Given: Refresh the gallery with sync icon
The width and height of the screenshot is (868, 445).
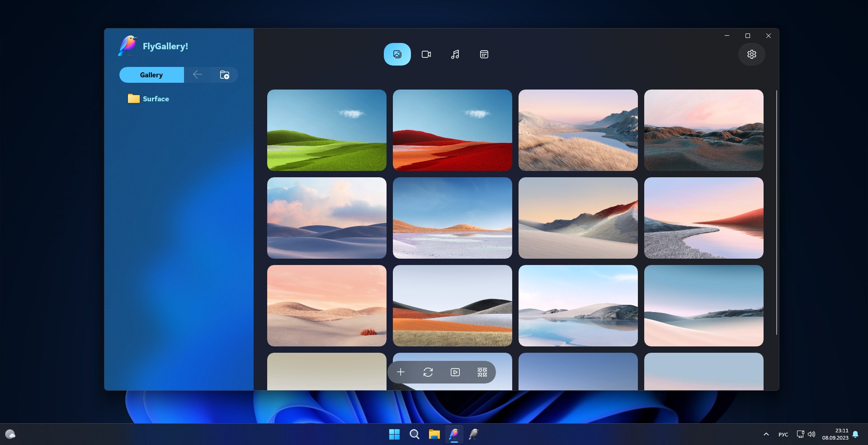Looking at the screenshot, I should point(428,372).
